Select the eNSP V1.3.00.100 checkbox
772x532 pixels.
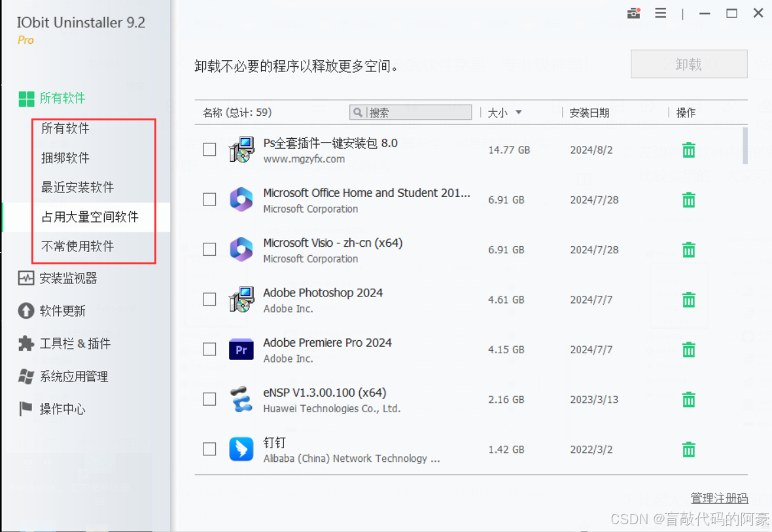point(209,399)
